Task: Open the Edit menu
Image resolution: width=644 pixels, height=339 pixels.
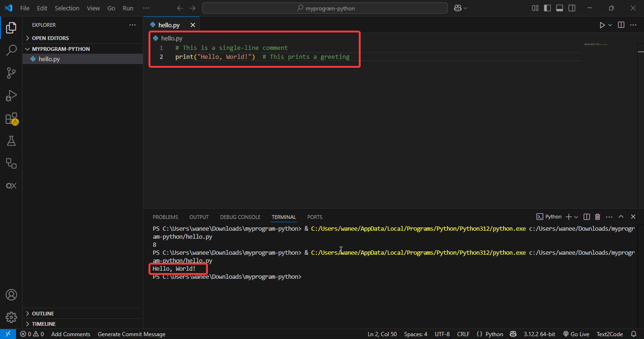Action: (x=42, y=8)
